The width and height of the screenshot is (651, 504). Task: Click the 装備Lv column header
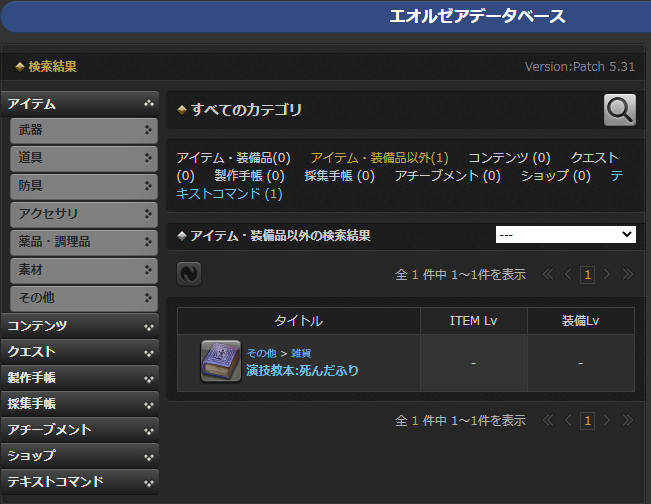tap(581, 321)
